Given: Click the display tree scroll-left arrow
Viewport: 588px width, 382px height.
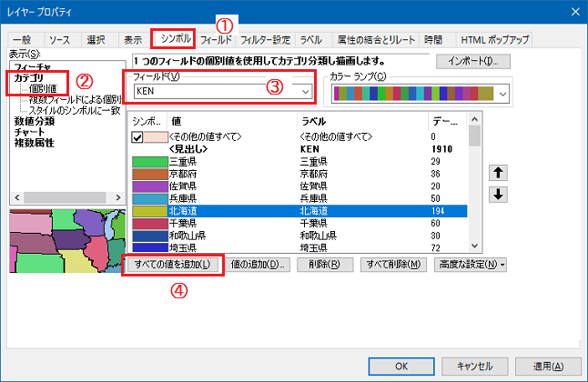Looking at the screenshot, I should tap(17, 197).
